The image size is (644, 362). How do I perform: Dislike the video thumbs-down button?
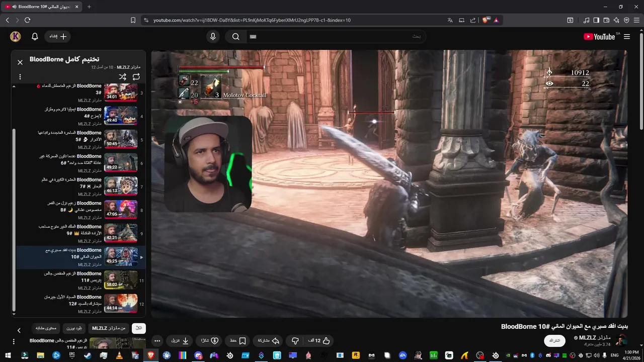coord(295,340)
